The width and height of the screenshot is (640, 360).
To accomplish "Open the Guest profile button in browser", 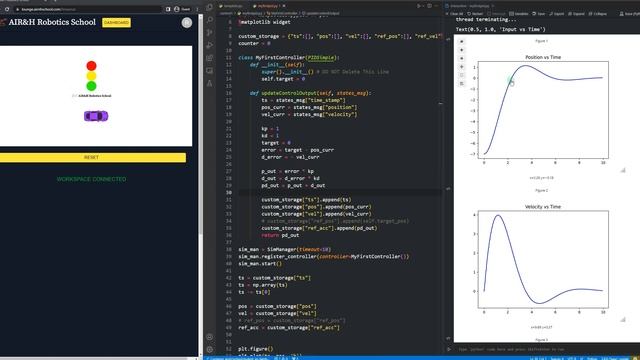I will [182, 9].
